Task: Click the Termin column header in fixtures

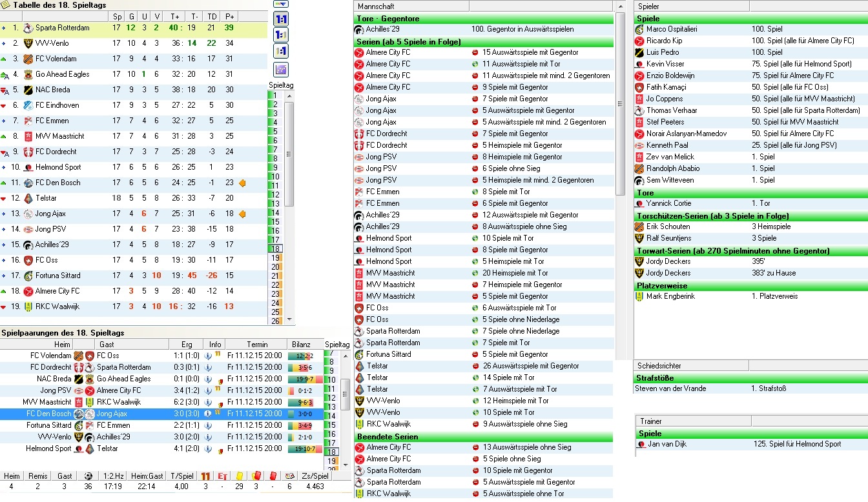Action: click(256, 345)
